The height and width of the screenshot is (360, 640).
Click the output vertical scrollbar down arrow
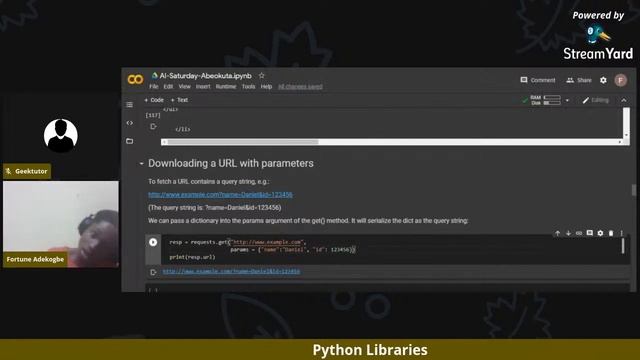pyautogui.click(x=626, y=135)
